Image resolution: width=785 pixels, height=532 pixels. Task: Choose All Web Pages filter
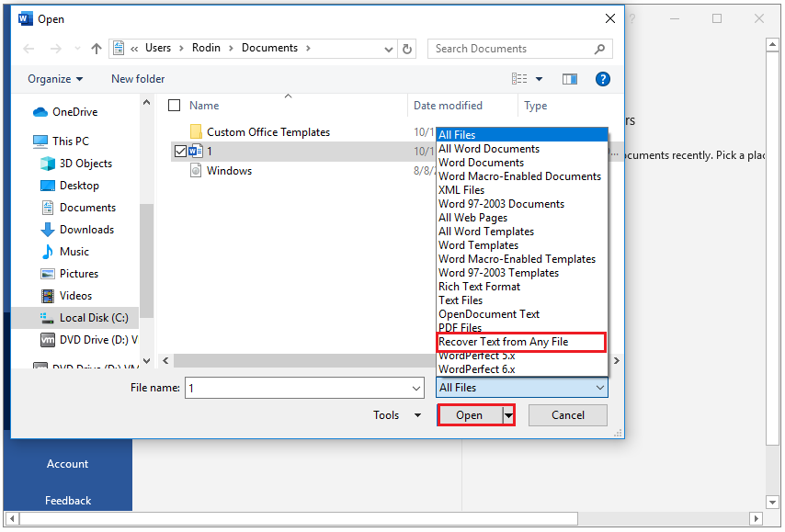(522, 218)
